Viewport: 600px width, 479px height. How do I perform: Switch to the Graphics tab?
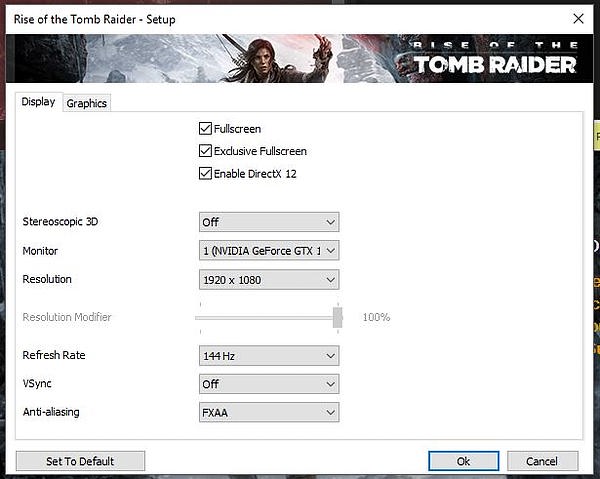pos(86,103)
